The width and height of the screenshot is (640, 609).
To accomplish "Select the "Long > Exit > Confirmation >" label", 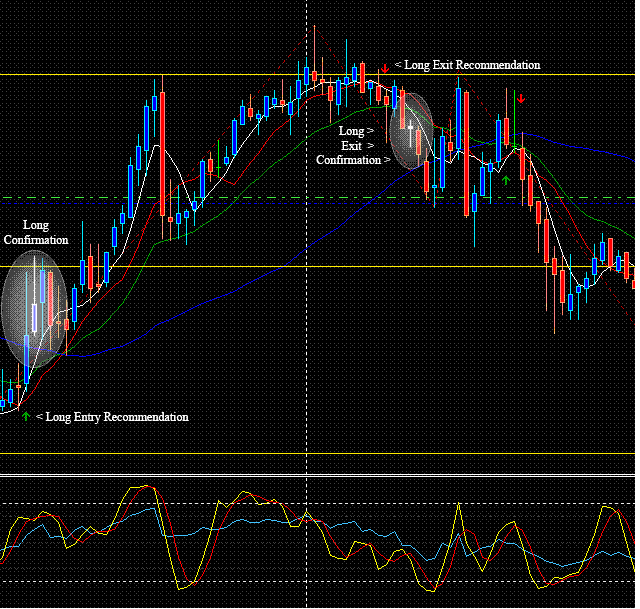I will [x=353, y=145].
